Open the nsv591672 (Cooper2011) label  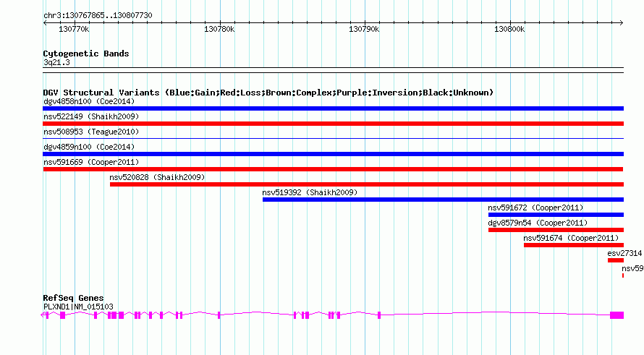pos(535,208)
